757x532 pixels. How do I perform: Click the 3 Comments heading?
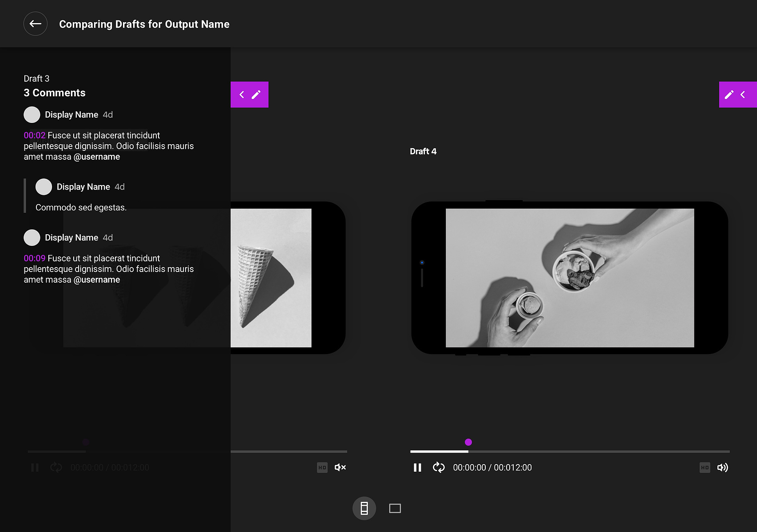pyautogui.click(x=55, y=93)
